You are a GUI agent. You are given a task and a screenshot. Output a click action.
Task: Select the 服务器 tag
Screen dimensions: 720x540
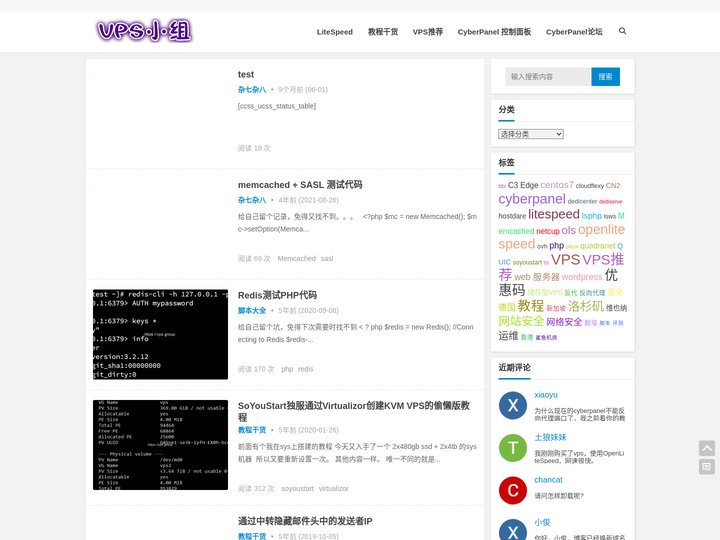(x=546, y=277)
